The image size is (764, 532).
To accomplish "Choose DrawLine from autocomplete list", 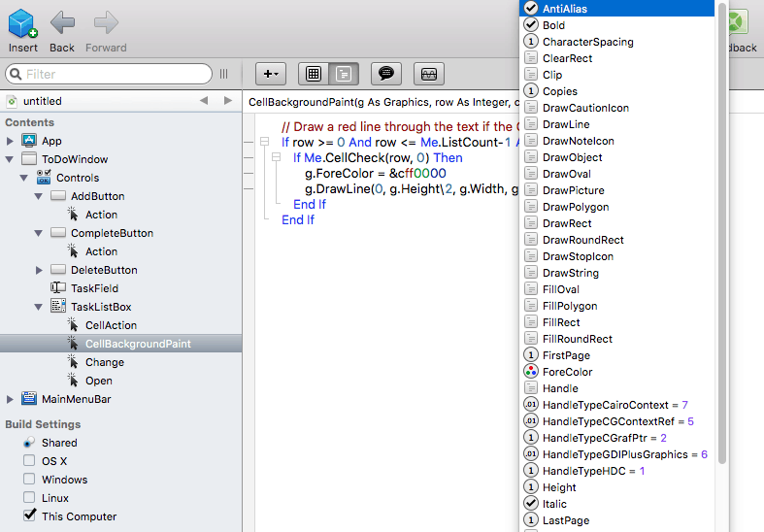I will pos(616,124).
